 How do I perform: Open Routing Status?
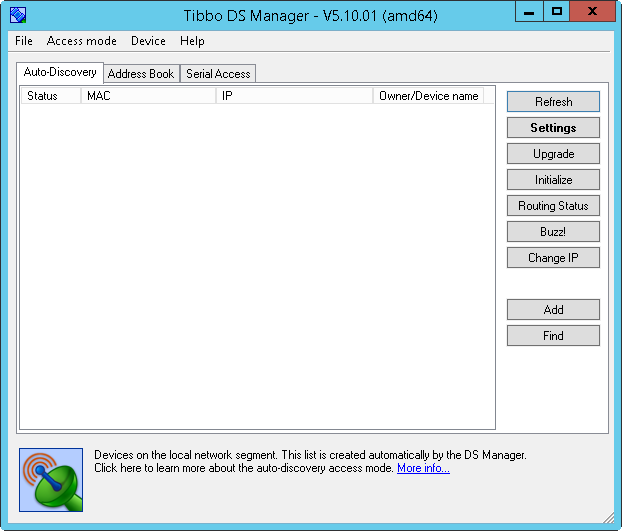pyautogui.click(x=553, y=206)
